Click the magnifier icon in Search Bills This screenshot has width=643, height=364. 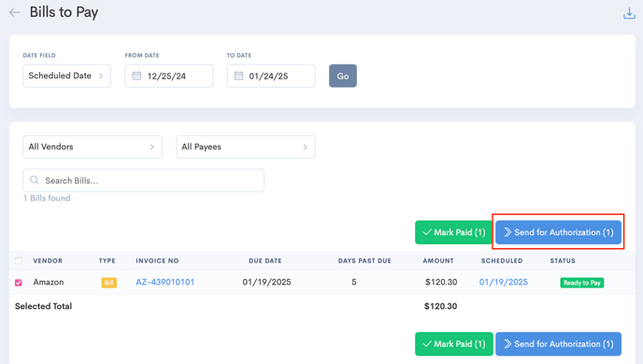[x=35, y=180]
